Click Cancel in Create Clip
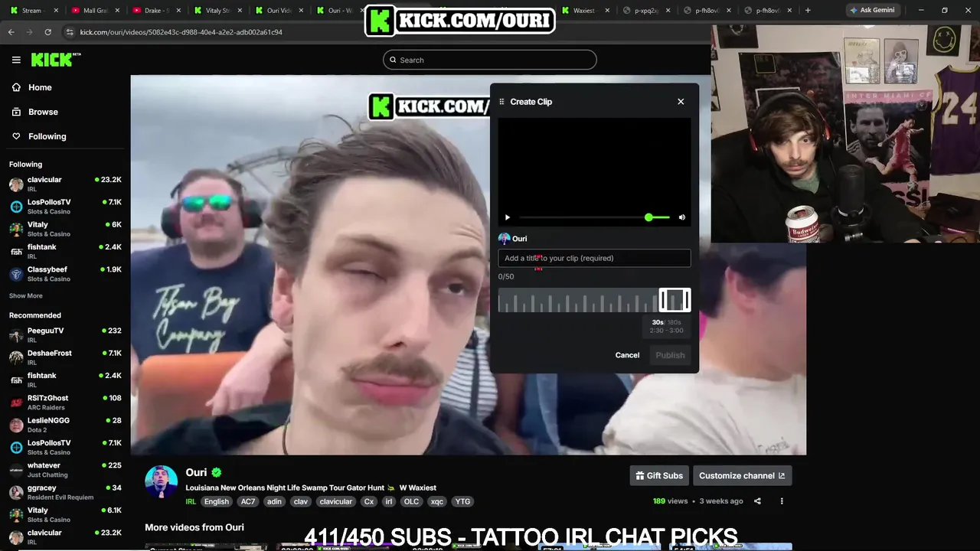 point(627,355)
